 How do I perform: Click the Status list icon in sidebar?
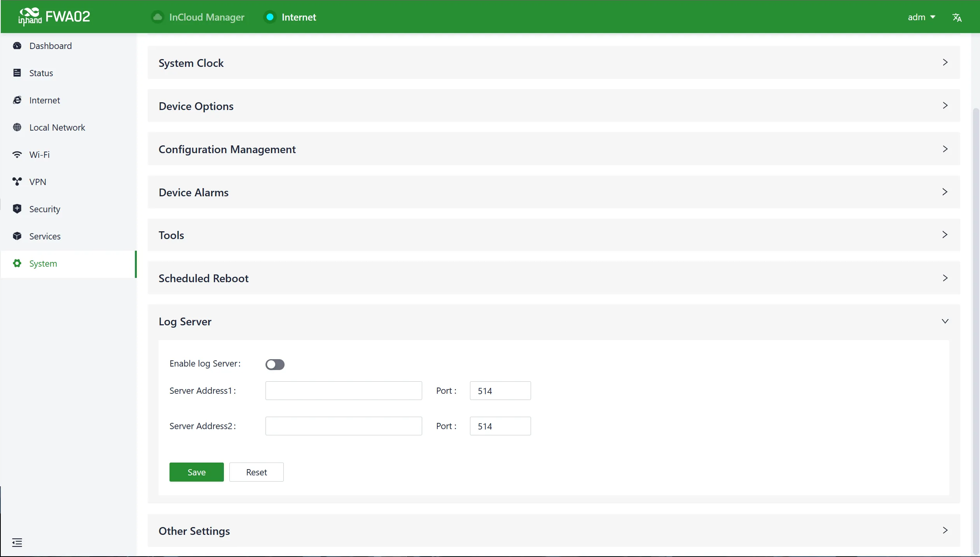17,73
